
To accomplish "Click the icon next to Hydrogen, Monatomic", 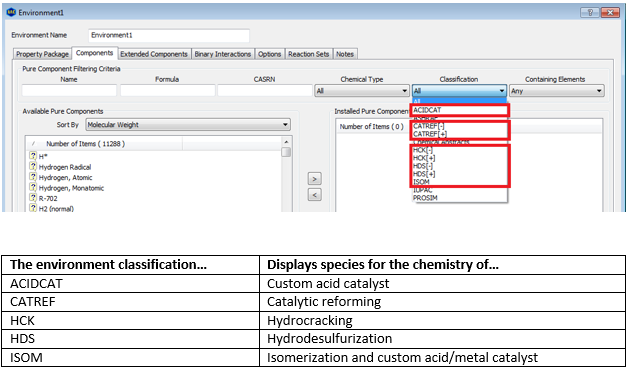I will pyautogui.click(x=33, y=187).
